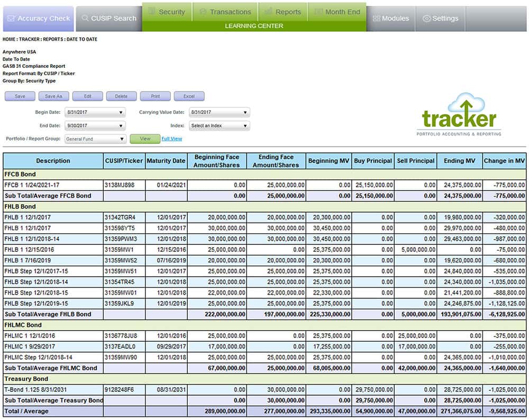Click the Security tab icon
Screen dimensions: 529x420
pyautogui.click(x=152, y=12)
